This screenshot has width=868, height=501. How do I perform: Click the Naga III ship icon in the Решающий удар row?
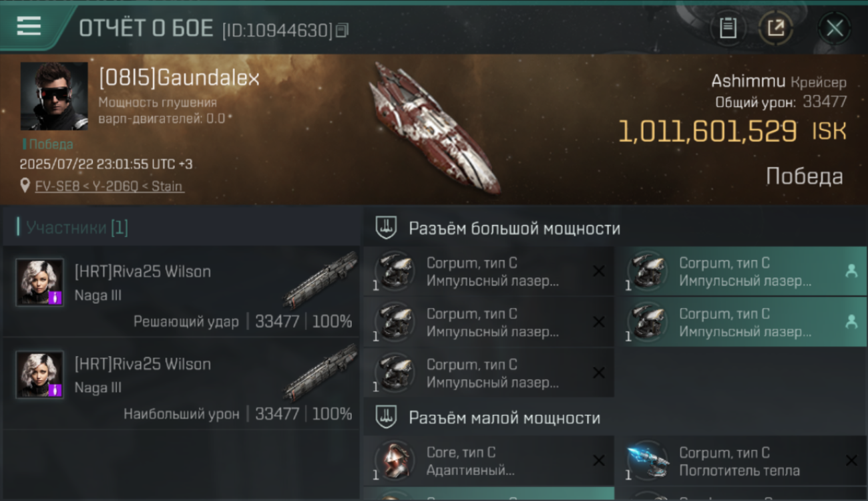pos(320,279)
